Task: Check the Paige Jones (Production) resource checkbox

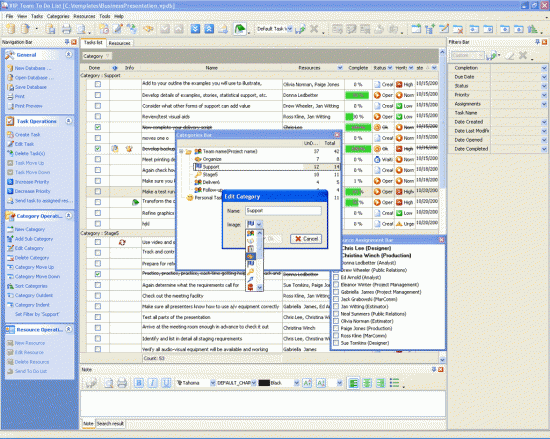Action: pos(336,328)
